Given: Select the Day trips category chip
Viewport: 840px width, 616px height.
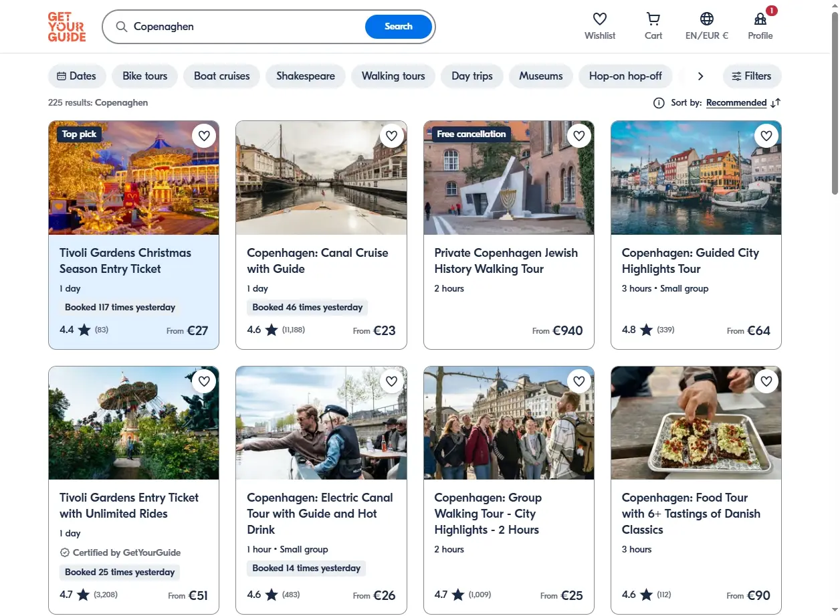Looking at the screenshot, I should 472,76.
